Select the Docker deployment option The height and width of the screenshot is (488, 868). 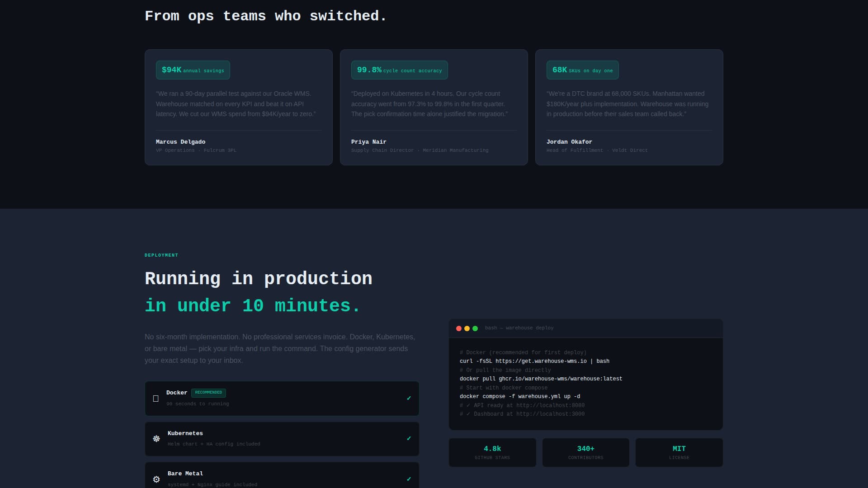click(x=282, y=399)
